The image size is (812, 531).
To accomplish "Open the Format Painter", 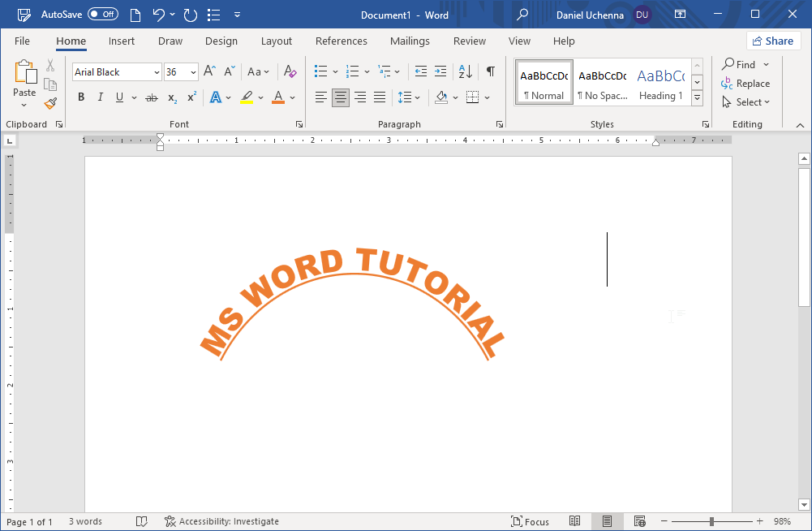I will point(49,102).
